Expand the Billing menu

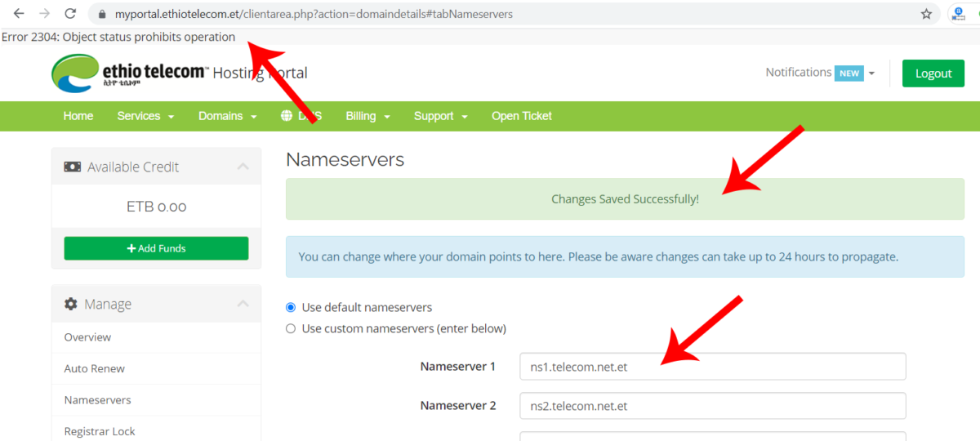point(367,116)
